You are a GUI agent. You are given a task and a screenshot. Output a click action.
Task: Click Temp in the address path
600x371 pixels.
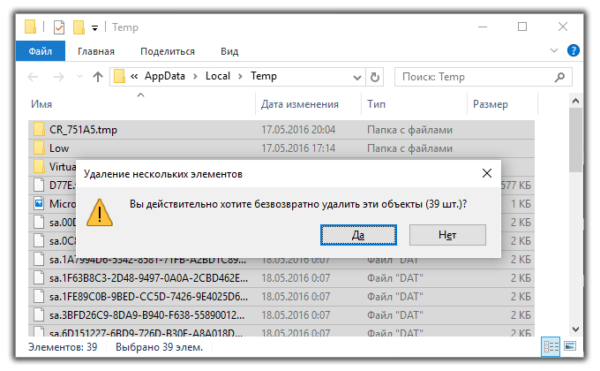pos(264,76)
